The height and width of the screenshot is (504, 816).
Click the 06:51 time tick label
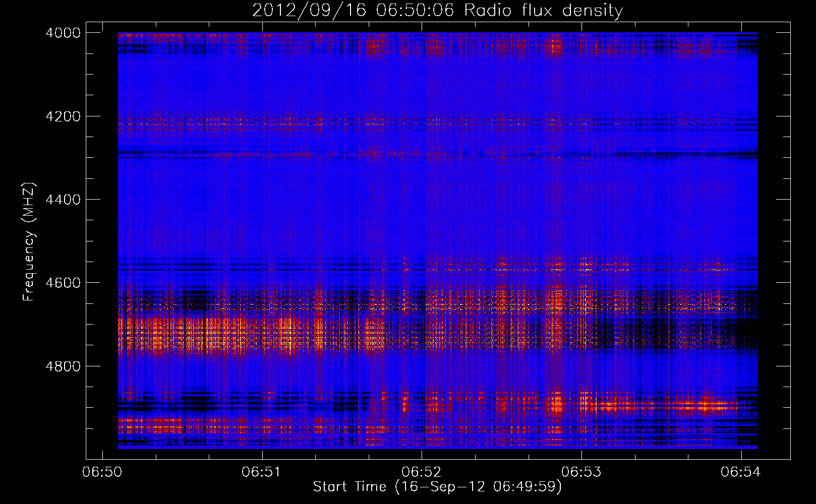point(262,472)
